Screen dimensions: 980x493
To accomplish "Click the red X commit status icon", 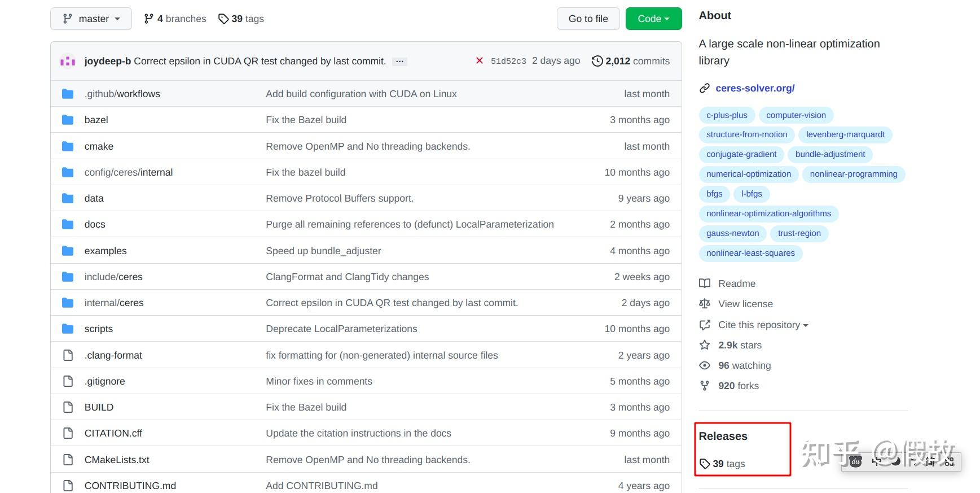I will [x=479, y=60].
